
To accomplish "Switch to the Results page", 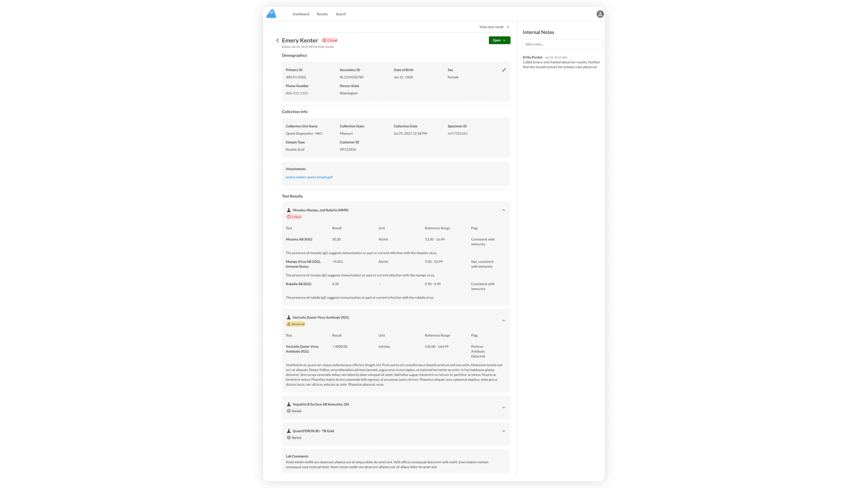I will 322,14.
